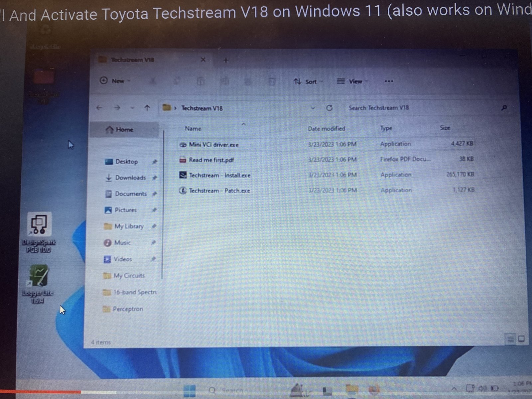Seek on the red video progress bar
The height and width of the screenshot is (399, 532).
[41, 392]
